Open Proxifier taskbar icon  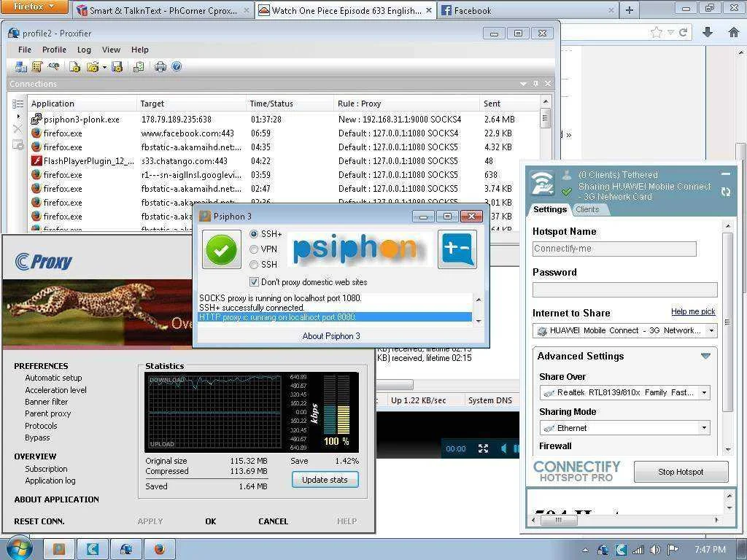(x=126, y=550)
